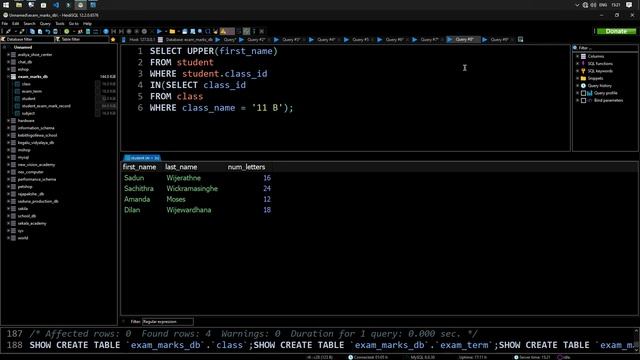Expand the information_schema database node
640x360 pixels.
[8, 128]
